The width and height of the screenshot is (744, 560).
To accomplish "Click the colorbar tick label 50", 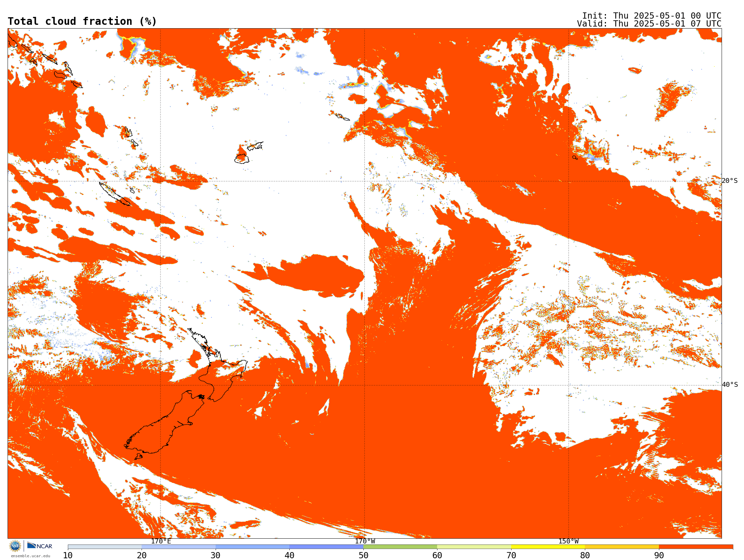I will point(363,555).
